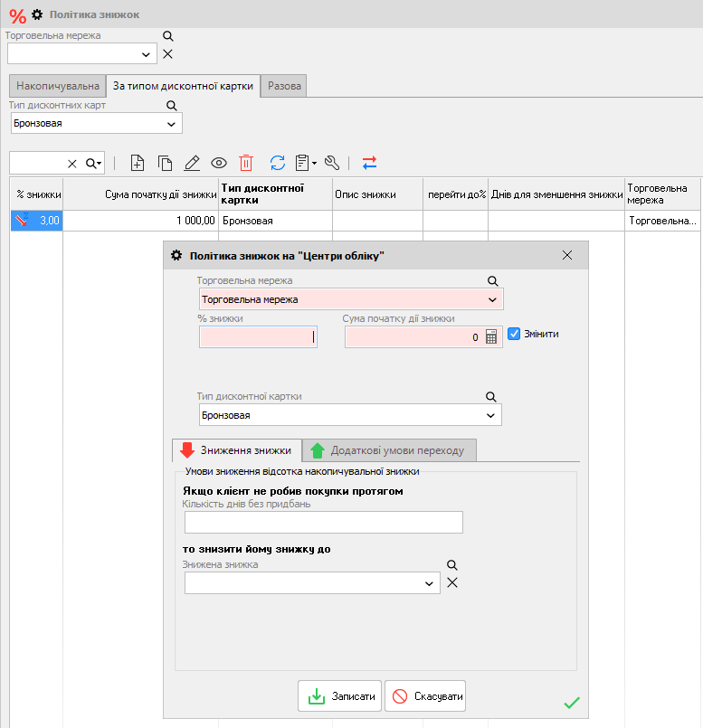Click the add new record icon

[138, 163]
